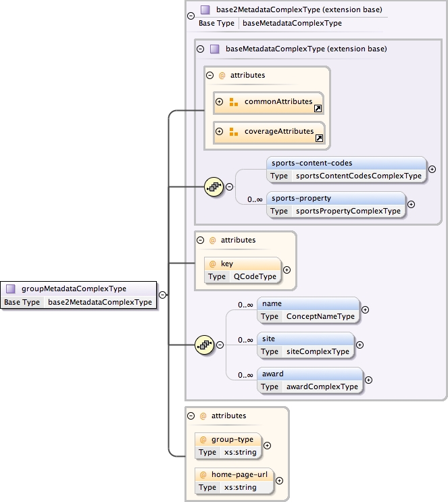Click the lower sequence compositor icon
The width and height of the screenshot is (448, 502).
pyautogui.click(x=204, y=345)
